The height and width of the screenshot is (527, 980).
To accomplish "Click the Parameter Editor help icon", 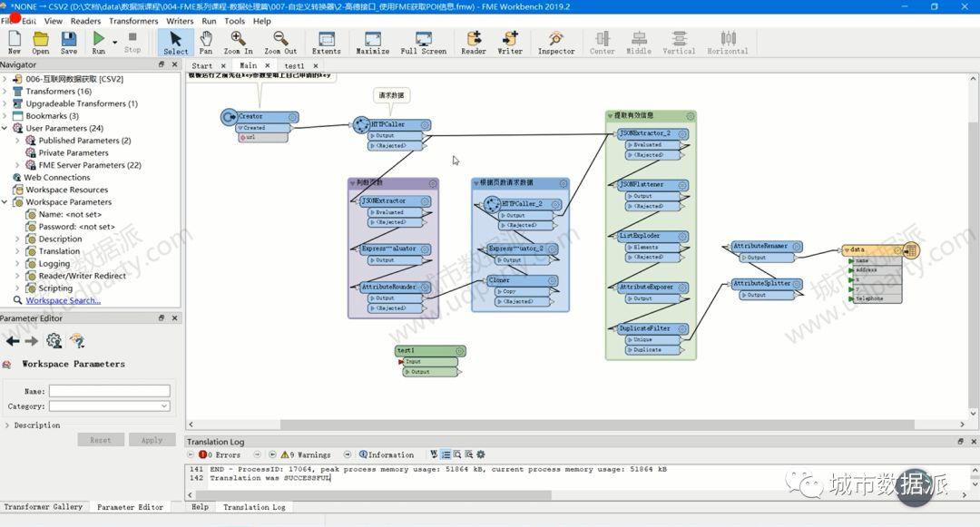I will pyautogui.click(x=77, y=341).
